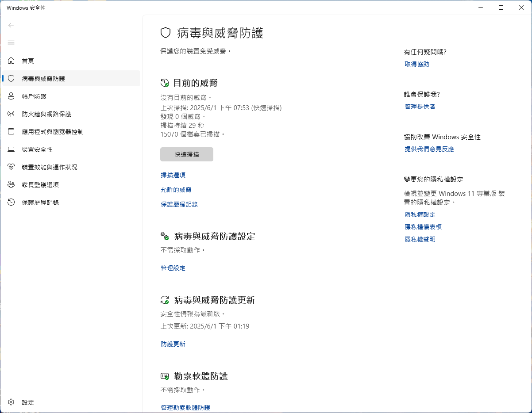The image size is (532, 413).
Task: Click the 管理設定 link
Action: point(173,268)
